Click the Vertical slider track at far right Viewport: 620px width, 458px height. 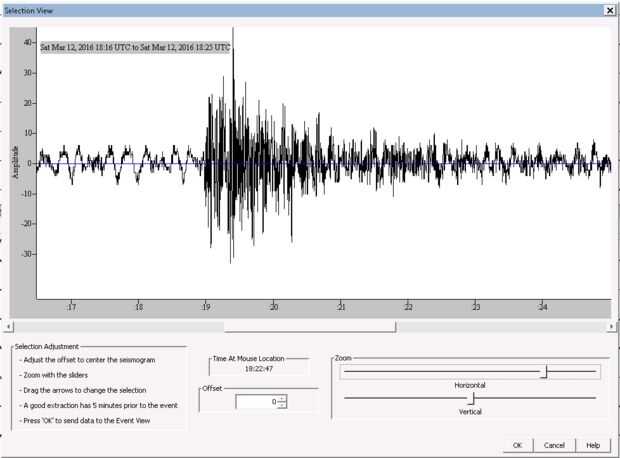591,398
